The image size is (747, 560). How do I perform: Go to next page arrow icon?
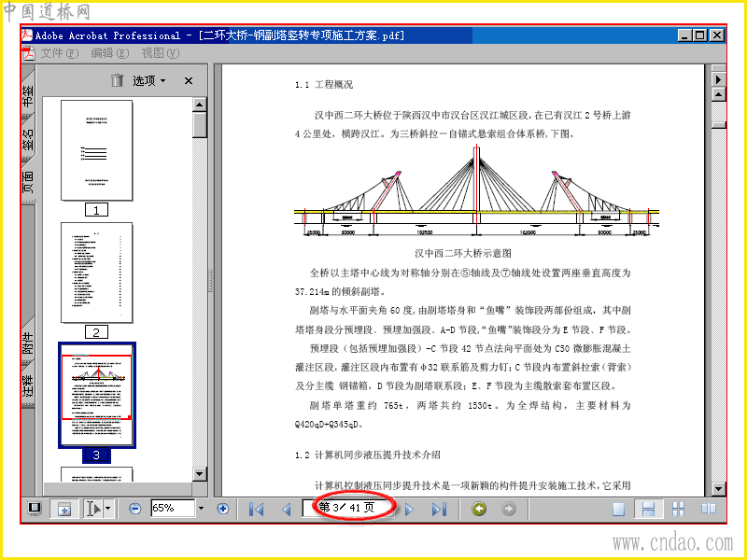point(409,509)
